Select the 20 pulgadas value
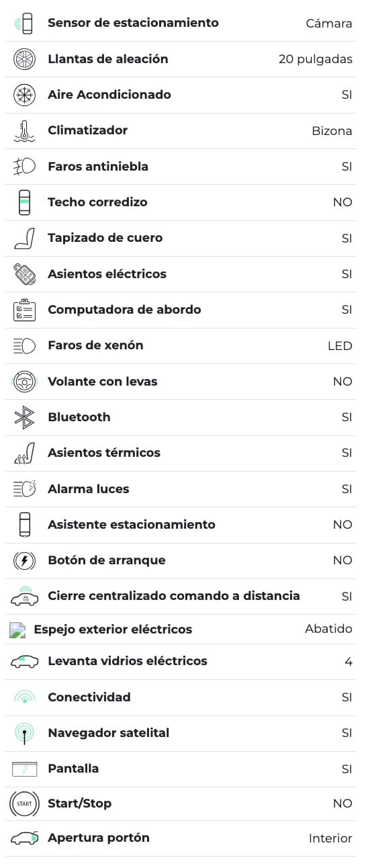 coord(316,59)
